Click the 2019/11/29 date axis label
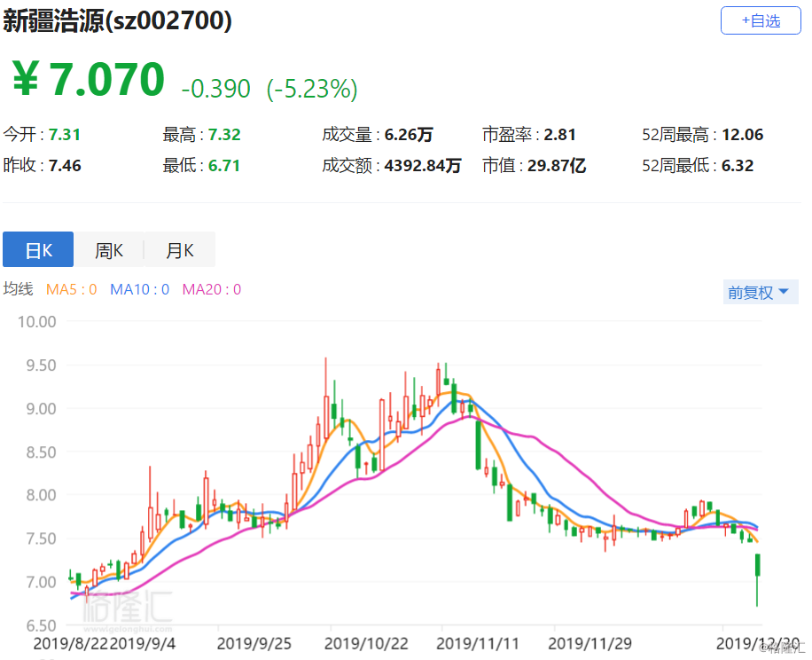The width and height of the screenshot is (812, 660). (x=589, y=644)
